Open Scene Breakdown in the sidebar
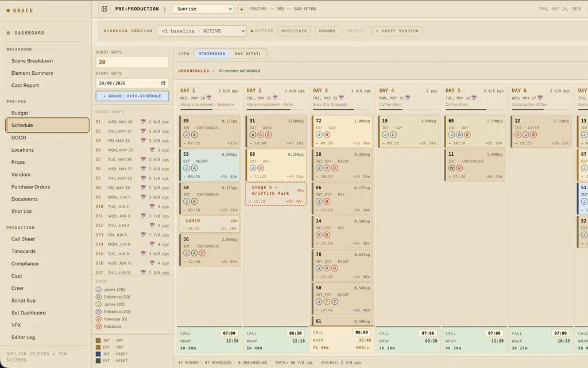 click(x=32, y=61)
